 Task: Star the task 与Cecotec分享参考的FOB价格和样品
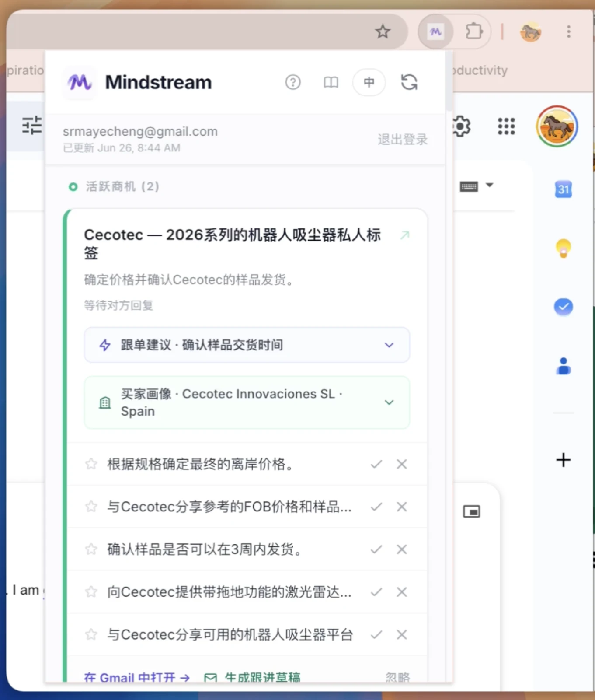[x=91, y=507]
